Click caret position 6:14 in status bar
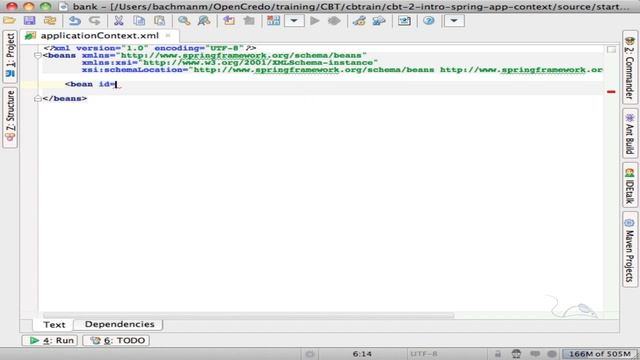Viewport: 640px width, 360px height. click(362, 354)
